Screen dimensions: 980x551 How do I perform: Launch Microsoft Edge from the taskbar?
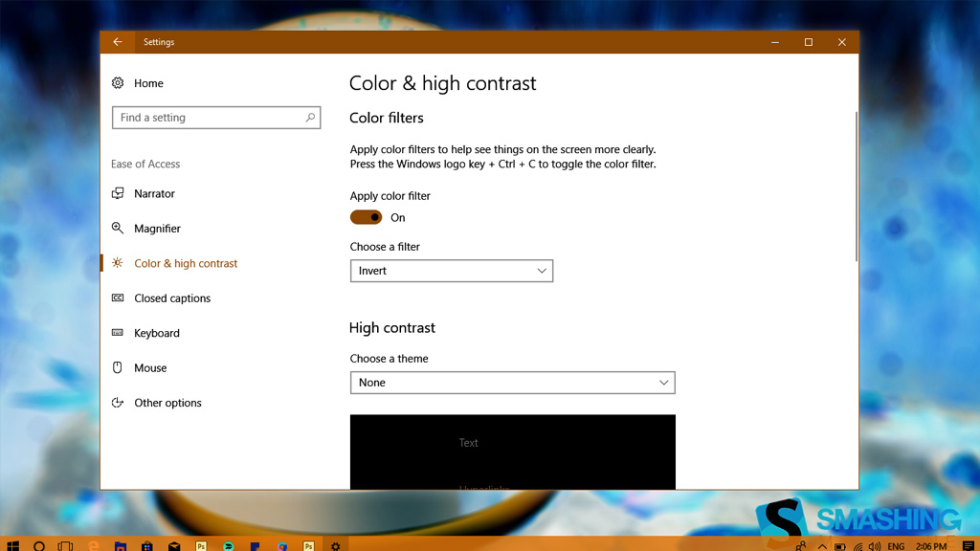coord(93,546)
